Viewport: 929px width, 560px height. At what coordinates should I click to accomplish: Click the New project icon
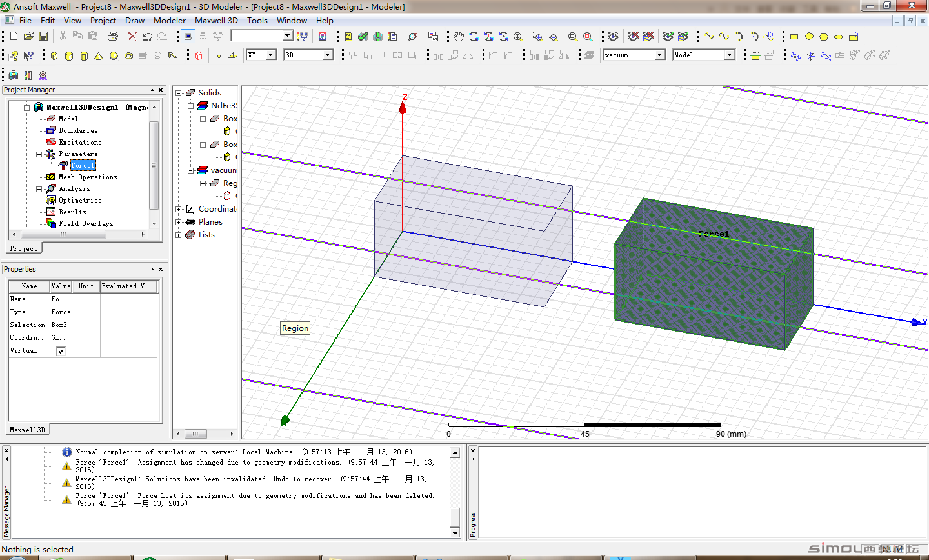coord(14,37)
